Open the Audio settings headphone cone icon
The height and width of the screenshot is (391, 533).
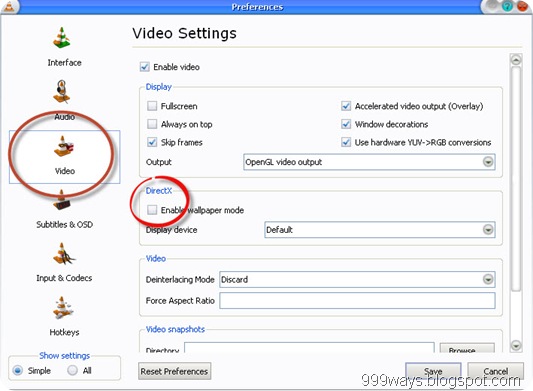tap(62, 91)
